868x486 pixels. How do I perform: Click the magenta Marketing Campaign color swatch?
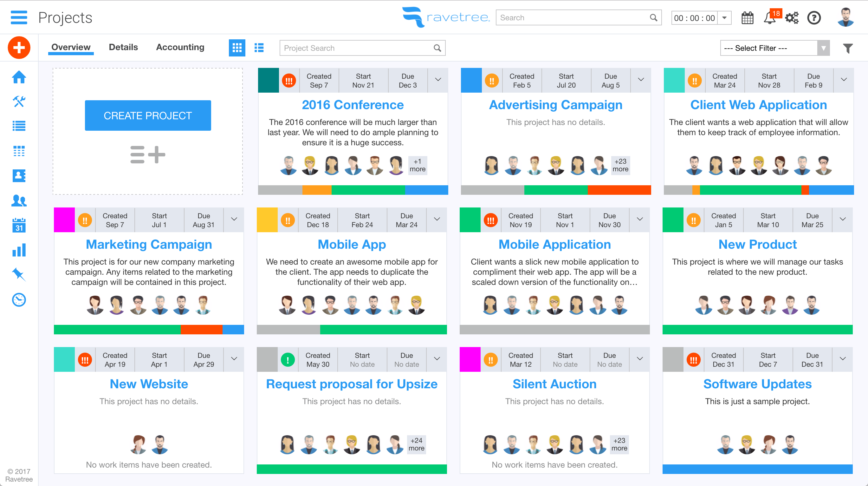(64, 220)
